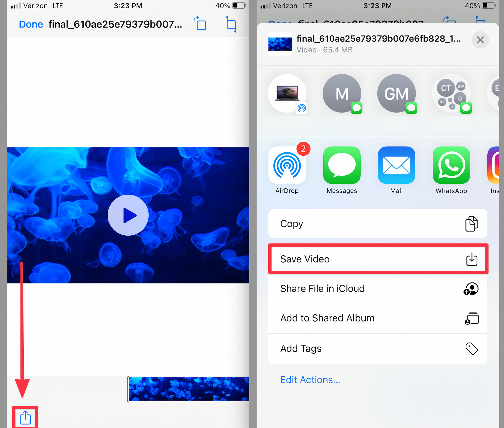This screenshot has height=428, width=504.
Task: Open Edit Actions link
Action: coord(310,380)
